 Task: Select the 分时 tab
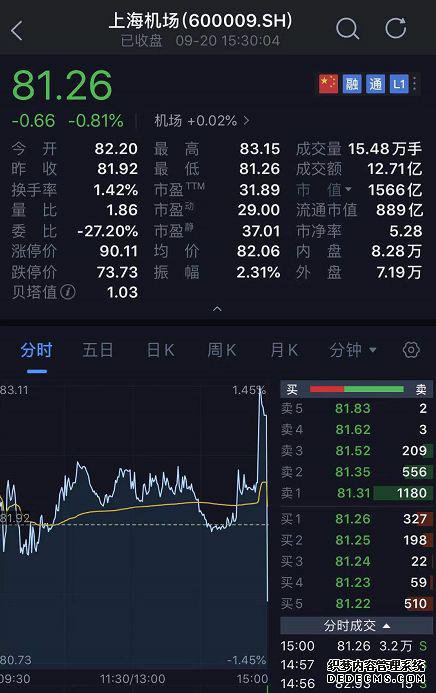coord(36,350)
